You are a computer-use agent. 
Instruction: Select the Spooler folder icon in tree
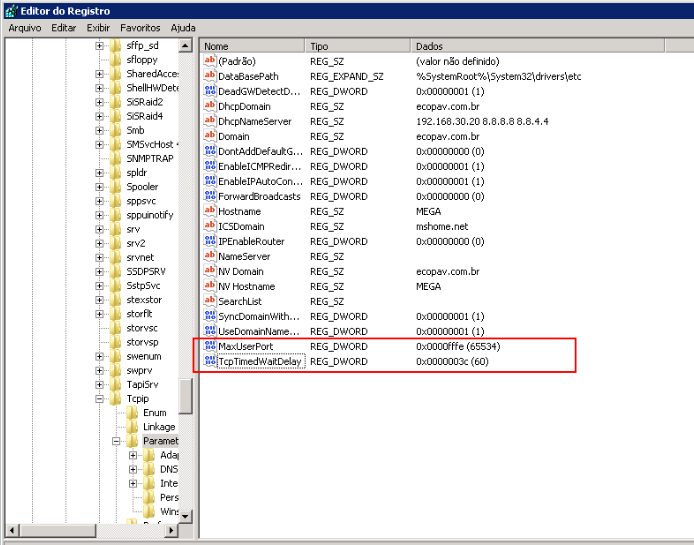pos(116,186)
